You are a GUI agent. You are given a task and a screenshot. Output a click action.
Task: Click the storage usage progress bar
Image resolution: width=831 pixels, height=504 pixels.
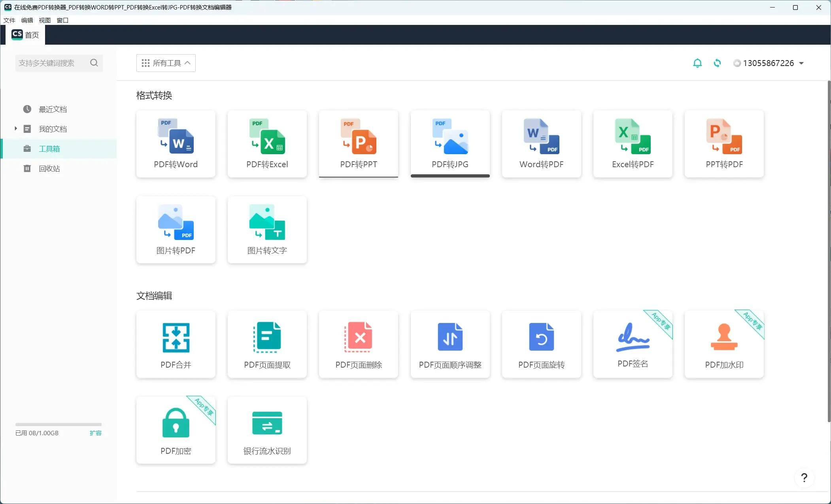(x=59, y=425)
